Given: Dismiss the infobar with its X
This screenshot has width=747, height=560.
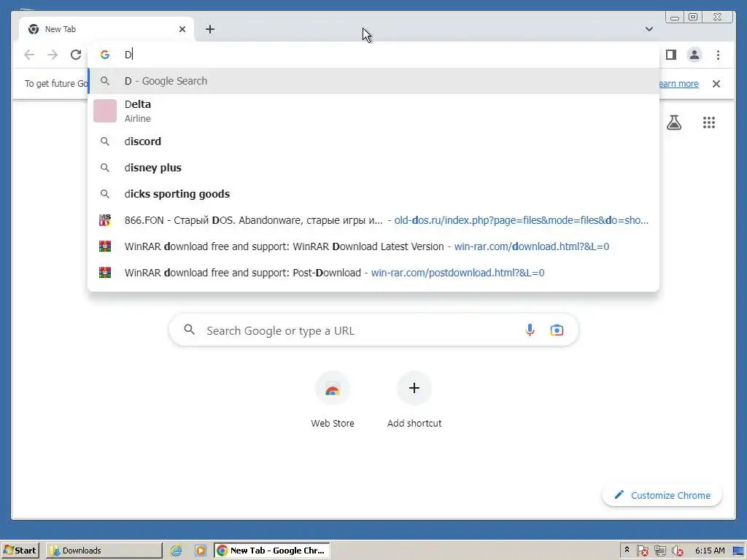Looking at the screenshot, I should pos(716,84).
